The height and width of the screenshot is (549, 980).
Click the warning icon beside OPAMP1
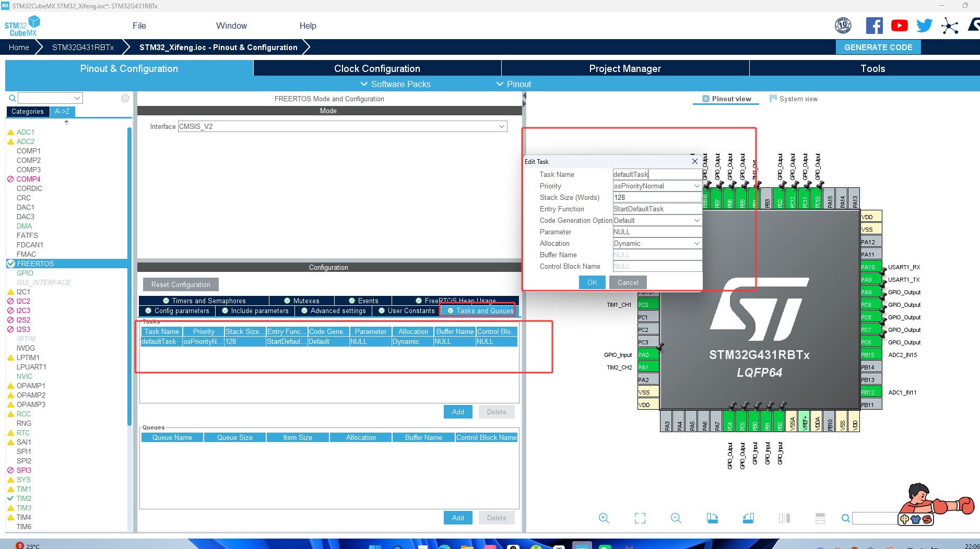tap(10, 386)
